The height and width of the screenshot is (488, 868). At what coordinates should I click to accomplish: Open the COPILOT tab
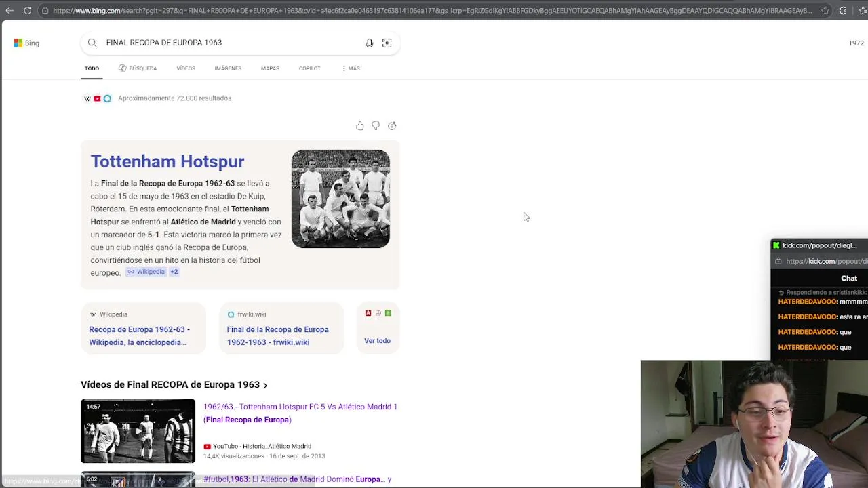click(310, 68)
